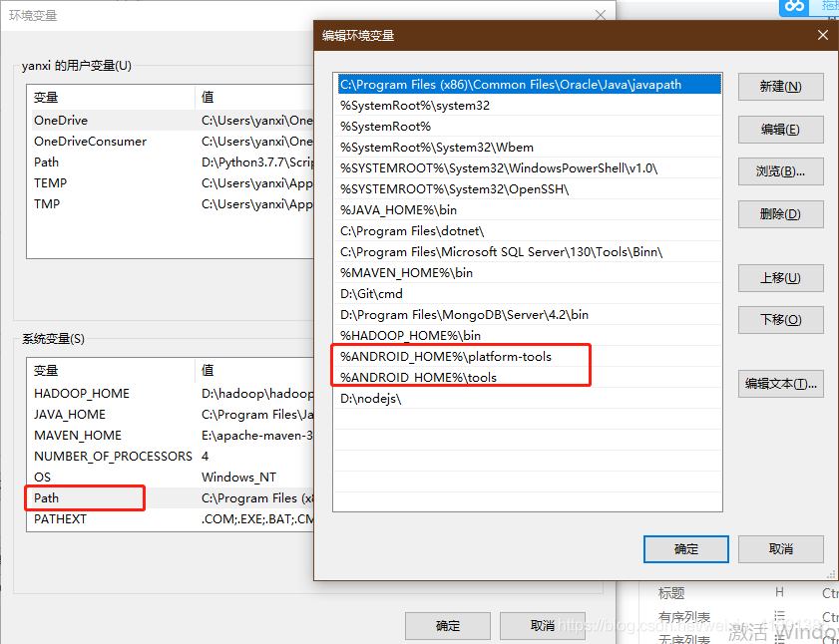Screen dimensions: 839x644
Task: Select the C:\Program Files\dotnet\ entry
Action: point(528,231)
